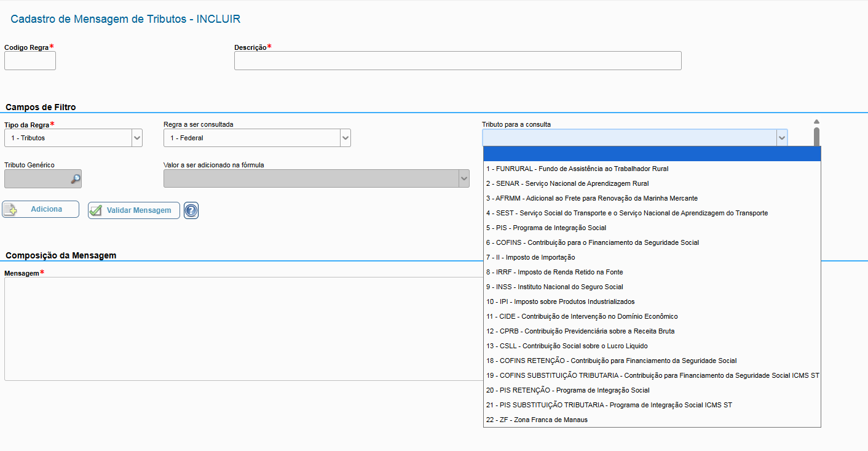Viewport: 868px width, 451px height.
Task: Click the Adiciona button
Action: (x=41, y=209)
